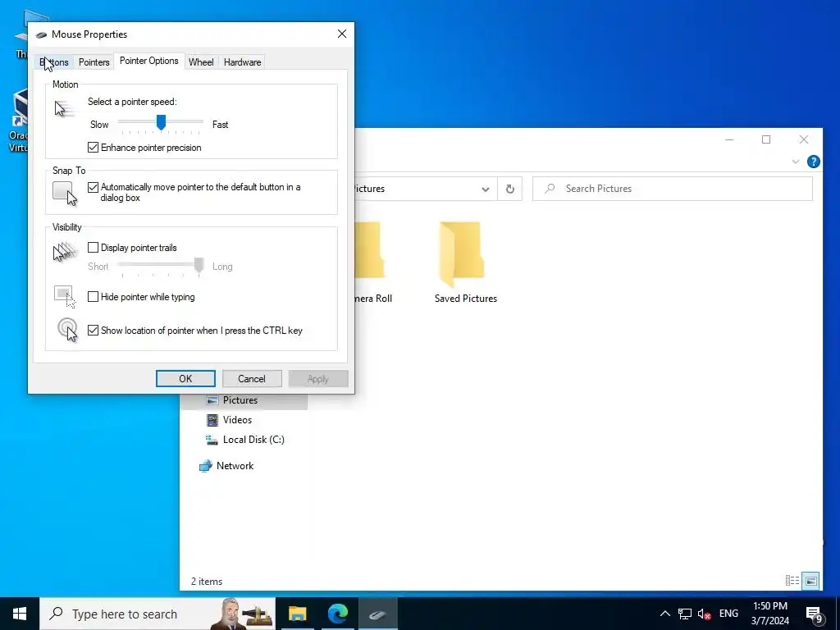Toggle Enhance pointer precision checkbox

click(x=94, y=148)
